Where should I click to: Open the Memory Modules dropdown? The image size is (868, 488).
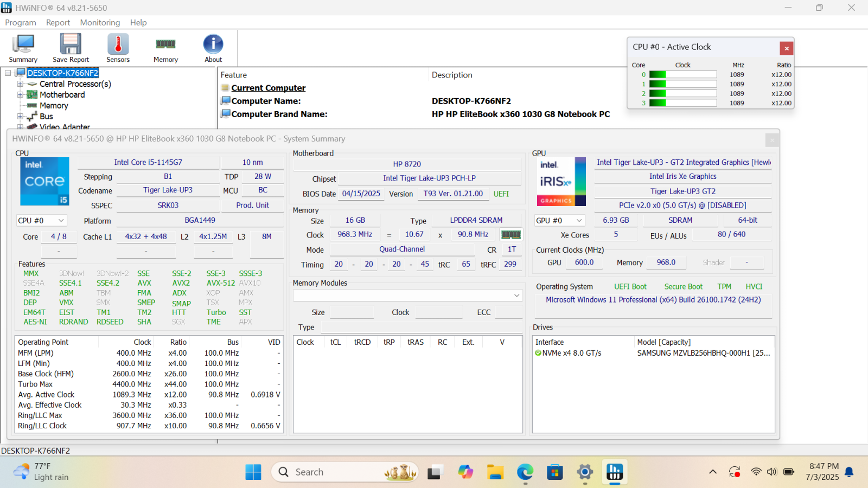pyautogui.click(x=407, y=296)
